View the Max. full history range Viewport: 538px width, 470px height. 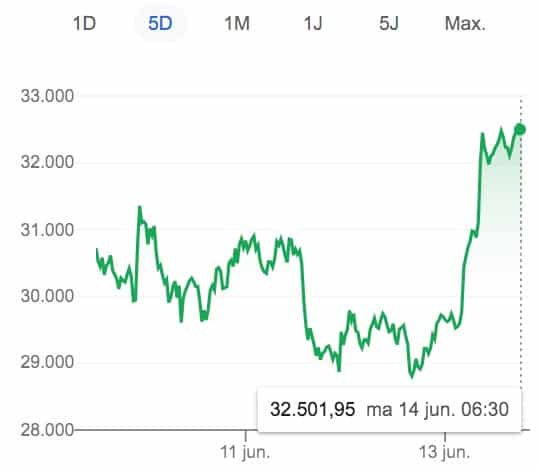click(465, 24)
